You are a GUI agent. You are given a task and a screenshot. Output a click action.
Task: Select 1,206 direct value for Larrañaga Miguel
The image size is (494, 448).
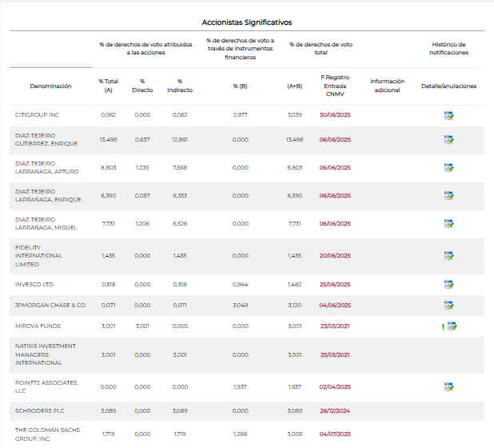pyautogui.click(x=142, y=223)
